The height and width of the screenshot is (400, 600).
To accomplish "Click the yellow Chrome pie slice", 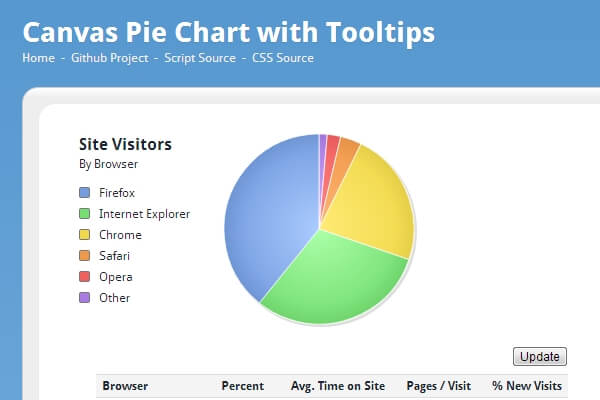I will pos(370,205).
